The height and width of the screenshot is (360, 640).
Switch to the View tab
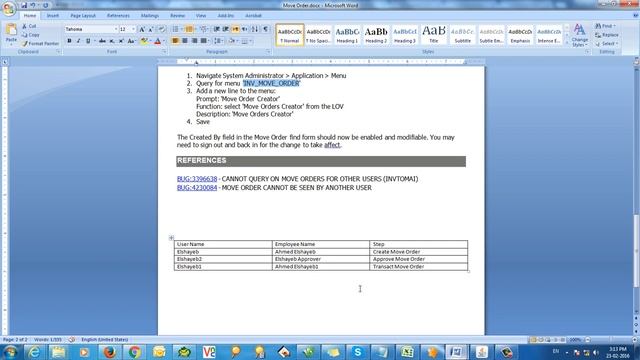[x=201, y=16]
